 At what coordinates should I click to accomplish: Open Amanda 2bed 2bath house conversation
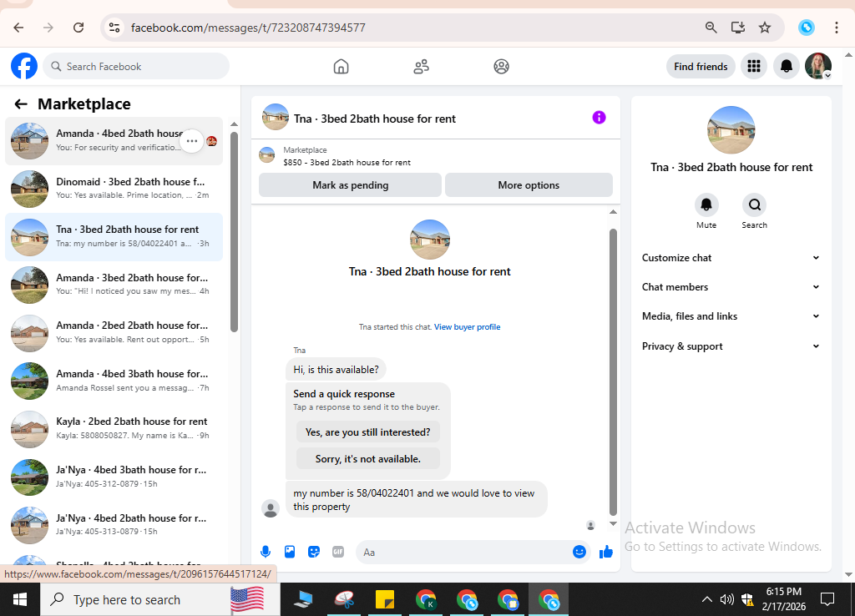point(114,332)
